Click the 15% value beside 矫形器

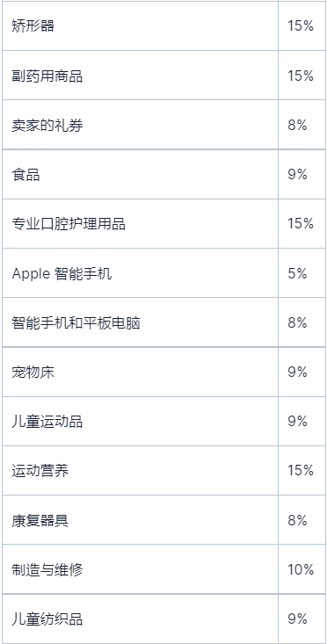coord(301,26)
